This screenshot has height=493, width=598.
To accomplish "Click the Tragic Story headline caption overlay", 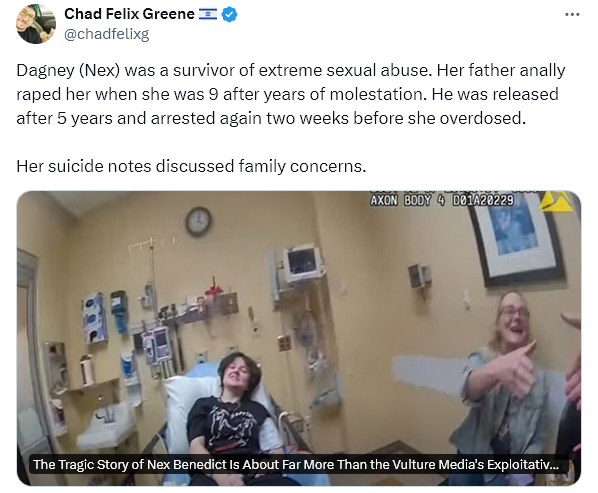I will pyautogui.click(x=296, y=464).
